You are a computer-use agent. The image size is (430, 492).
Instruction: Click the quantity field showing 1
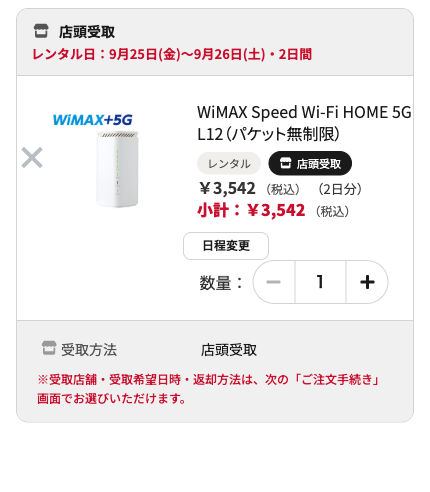(x=320, y=282)
